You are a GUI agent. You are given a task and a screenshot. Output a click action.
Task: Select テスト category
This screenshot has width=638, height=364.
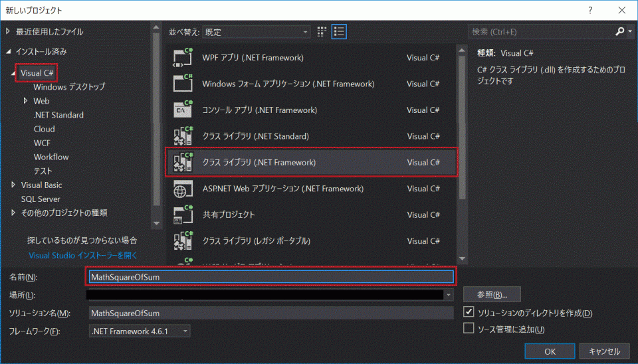(43, 171)
